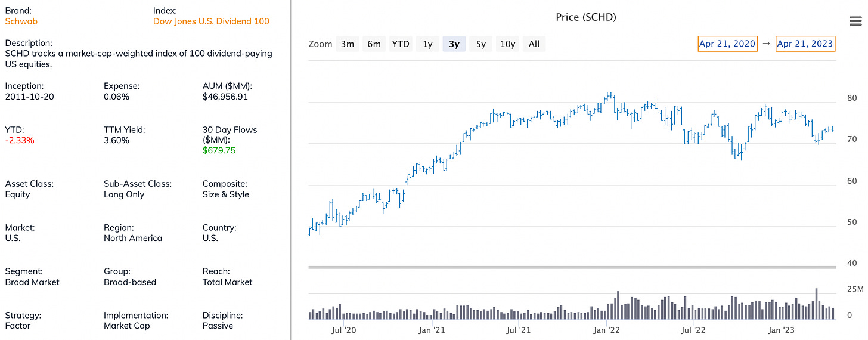Image resolution: width=868 pixels, height=340 pixels.
Task: Click the Region value North America
Action: [133, 238]
